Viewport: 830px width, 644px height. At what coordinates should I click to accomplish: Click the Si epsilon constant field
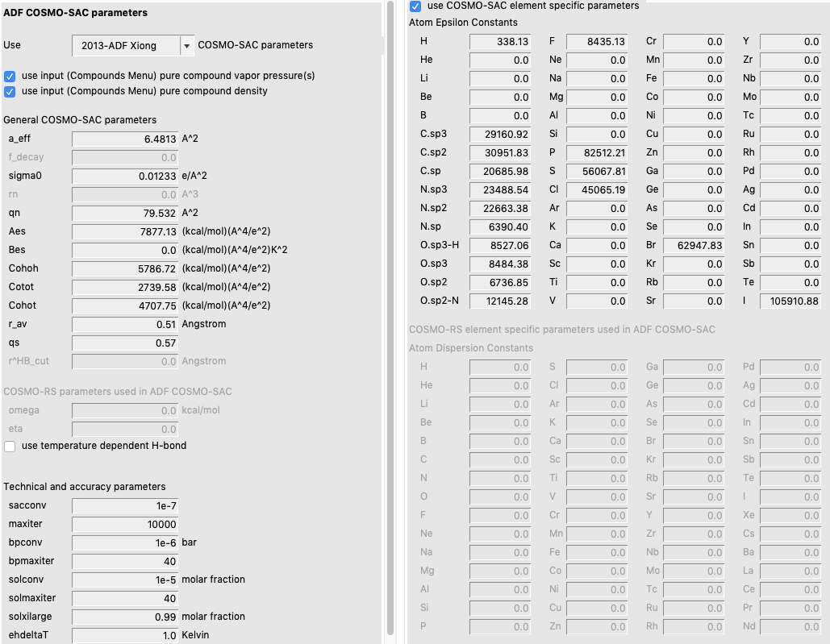click(597, 135)
